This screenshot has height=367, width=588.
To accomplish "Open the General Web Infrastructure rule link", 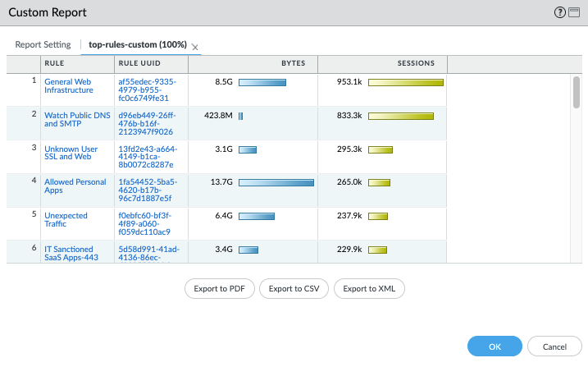I will pyautogui.click(x=69, y=86).
